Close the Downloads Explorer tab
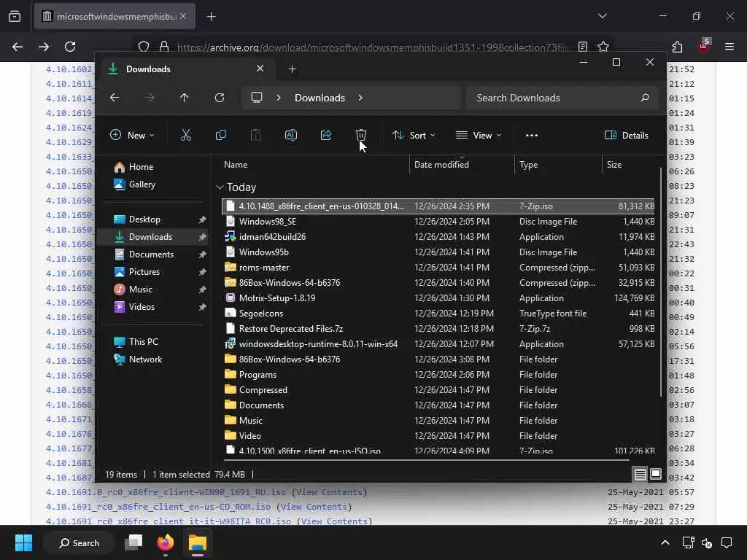This screenshot has height=560, width=747. [x=260, y=69]
